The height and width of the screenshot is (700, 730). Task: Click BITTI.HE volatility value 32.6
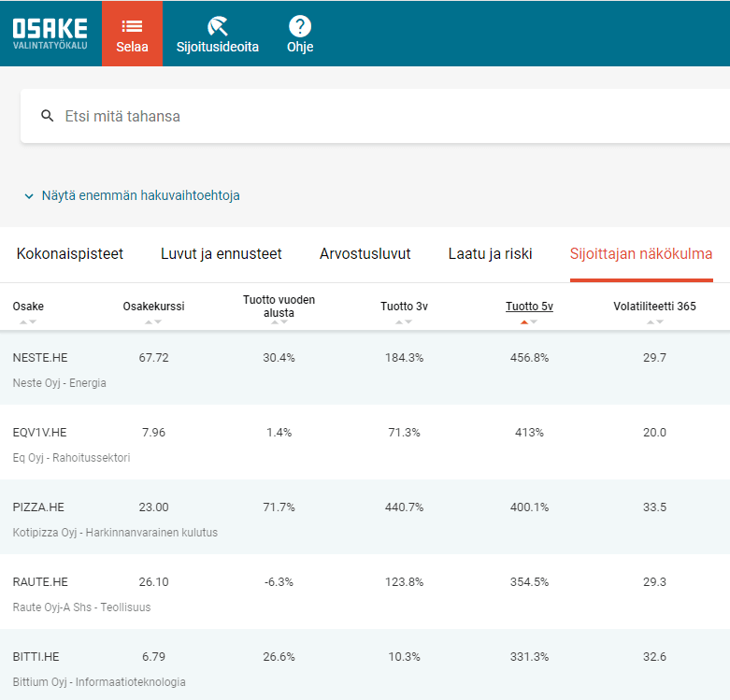[x=654, y=657]
